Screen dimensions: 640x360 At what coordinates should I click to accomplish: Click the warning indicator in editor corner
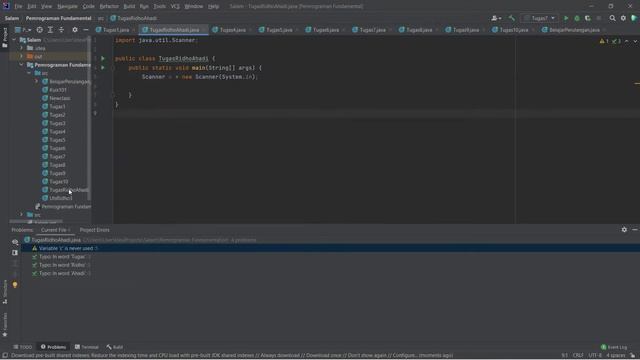pyautogui.click(x=604, y=41)
